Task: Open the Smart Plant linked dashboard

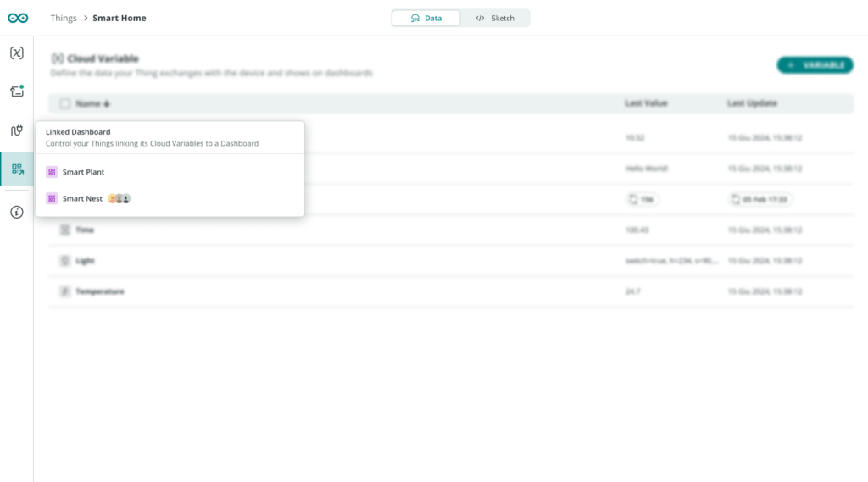Action: [x=83, y=172]
